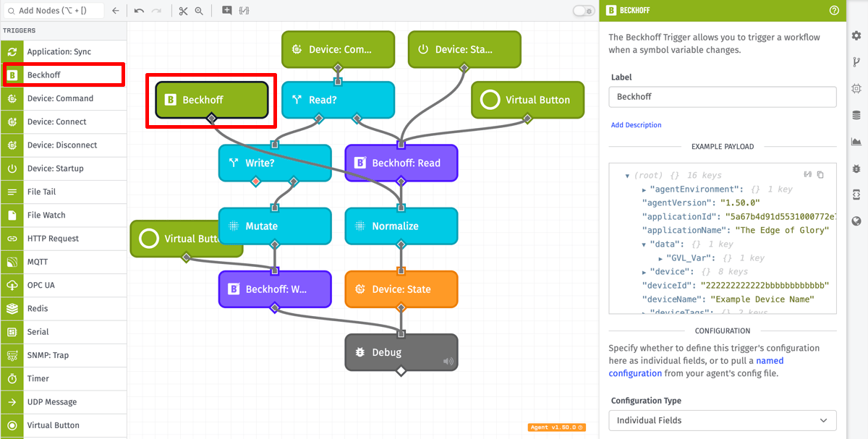Expand the device payload key
This screenshot has height=439, width=868.
644,272
